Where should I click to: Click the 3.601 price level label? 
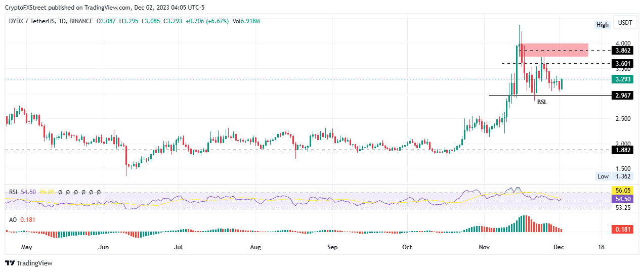tap(622, 63)
